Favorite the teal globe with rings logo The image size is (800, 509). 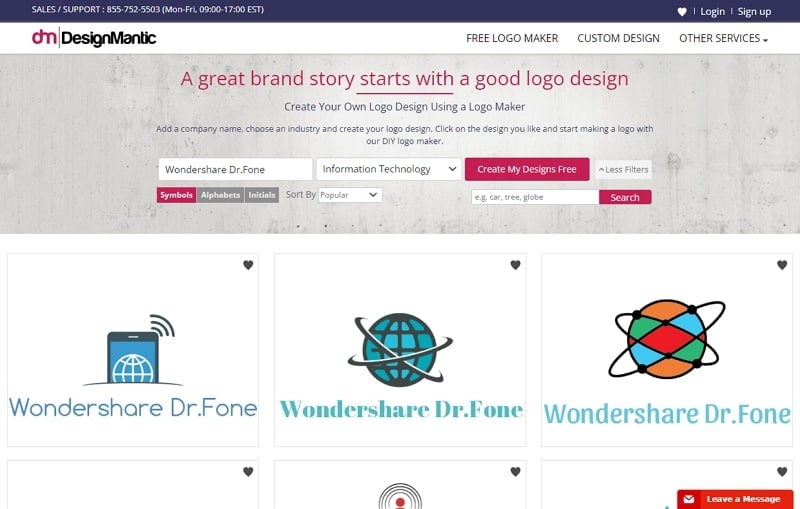click(x=515, y=265)
